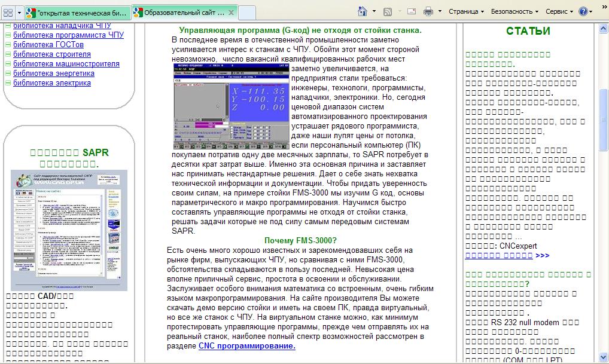
Task: Click the bullet icon beside 'библиотека программиста ЧПУ'
Action: click(8, 35)
